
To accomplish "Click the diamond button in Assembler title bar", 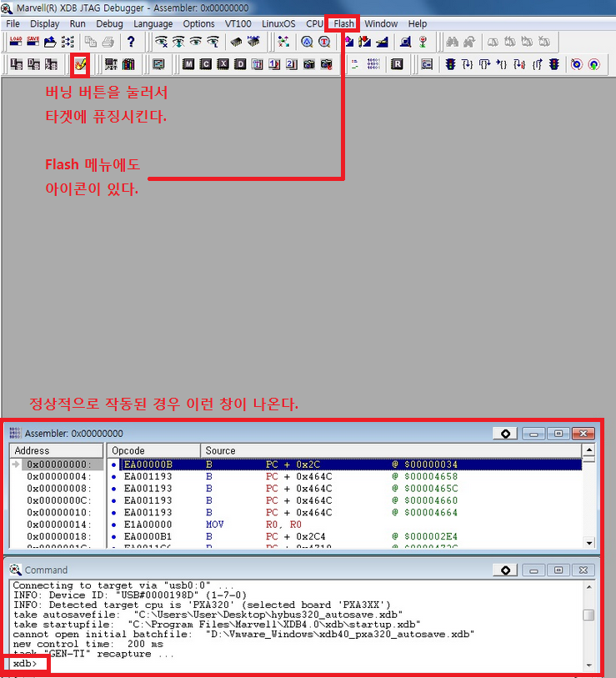I will click(505, 434).
